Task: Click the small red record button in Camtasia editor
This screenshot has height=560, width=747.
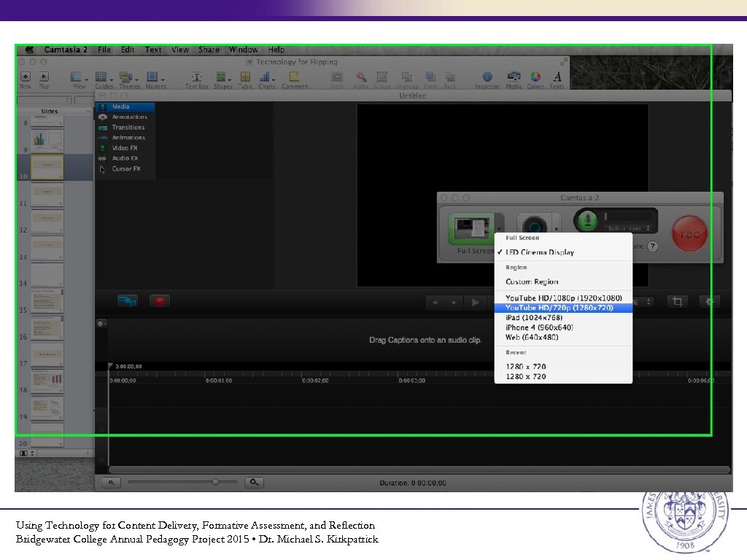Action: pyautogui.click(x=160, y=301)
